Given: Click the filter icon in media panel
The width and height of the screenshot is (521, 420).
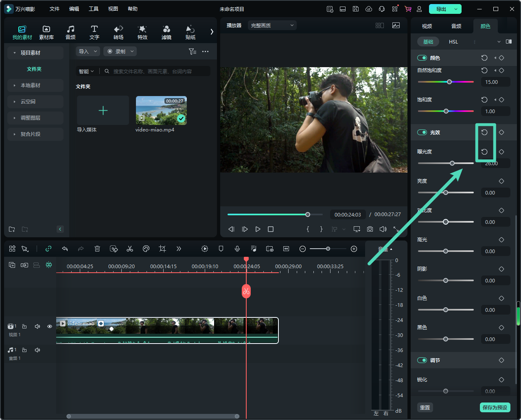Looking at the screenshot, I should tap(192, 51).
